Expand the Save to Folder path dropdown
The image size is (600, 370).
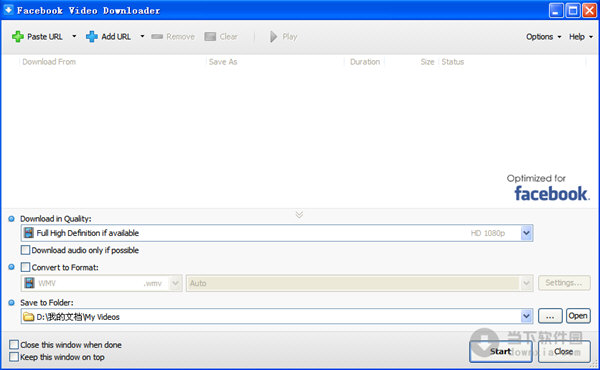click(x=526, y=316)
